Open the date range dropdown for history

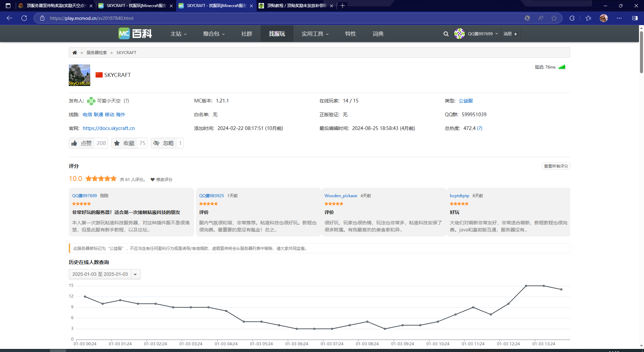coord(135,274)
